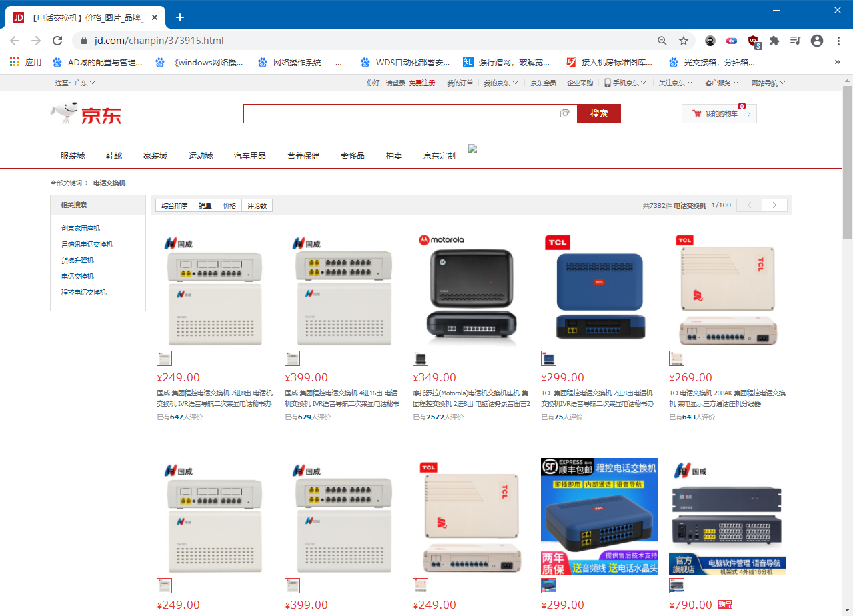Screen dimensions: 853x616
Task: Open the 奢侈品 category menu item
Action: (x=353, y=156)
